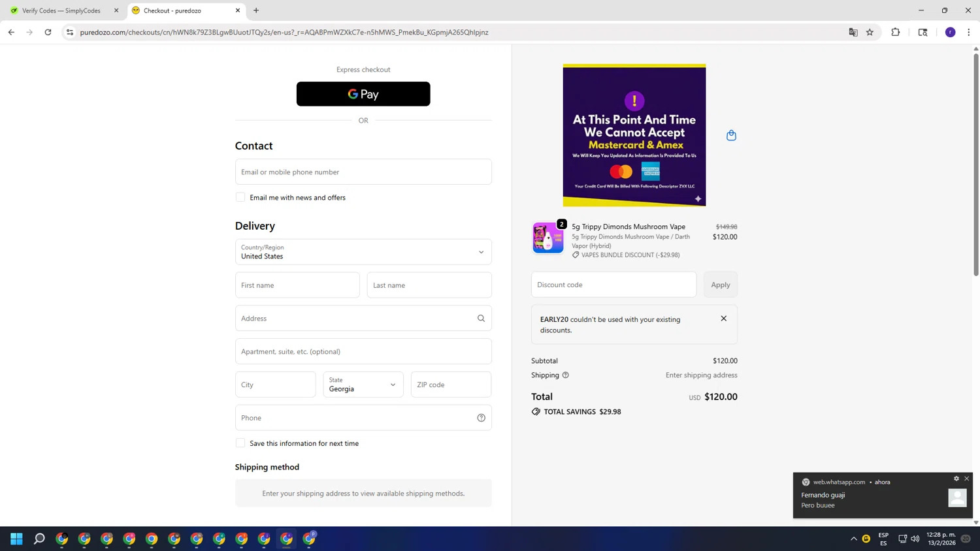The width and height of the screenshot is (980, 551).
Task: Click the address bar URL
Action: coord(284,32)
